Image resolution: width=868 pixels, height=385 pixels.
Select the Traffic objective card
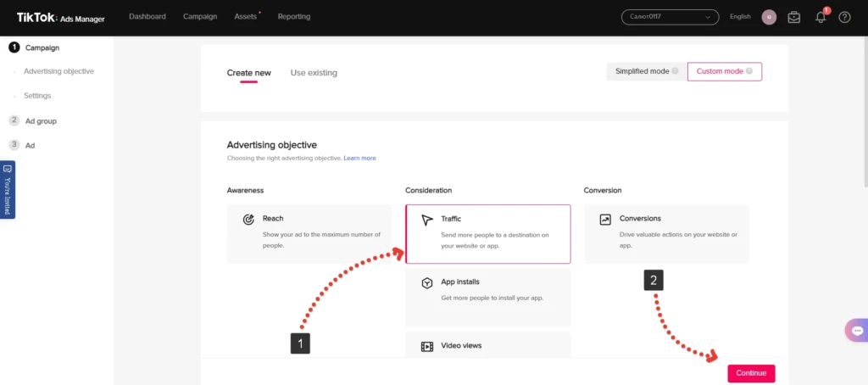(487, 234)
